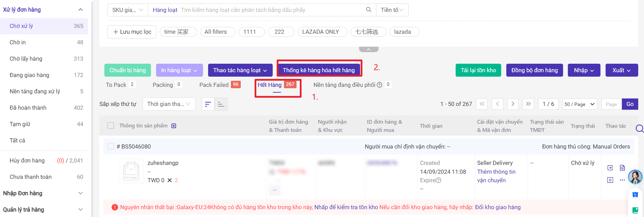Switch to the To Pack tab

(x=120, y=85)
